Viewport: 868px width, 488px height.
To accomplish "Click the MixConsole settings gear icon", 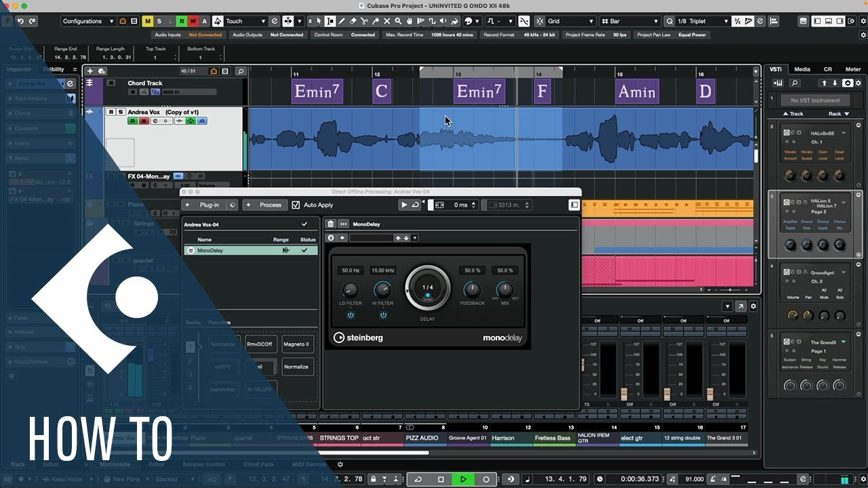I will coord(753,306).
